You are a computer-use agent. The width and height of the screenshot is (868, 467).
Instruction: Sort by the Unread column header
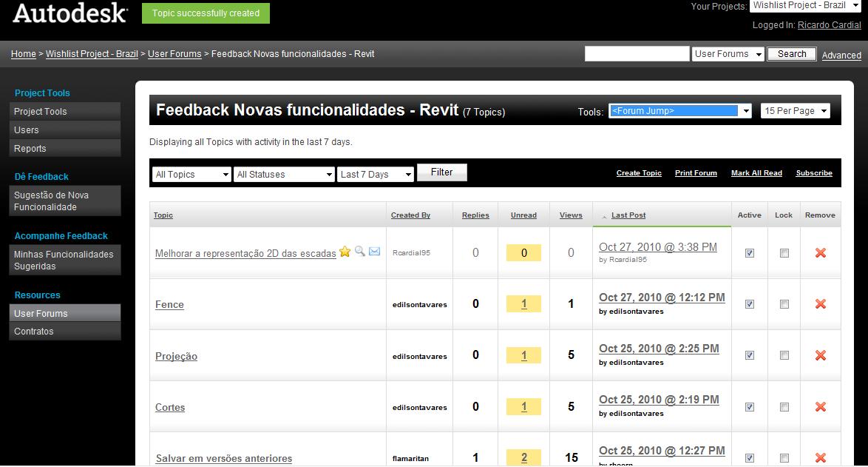(523, 215)
